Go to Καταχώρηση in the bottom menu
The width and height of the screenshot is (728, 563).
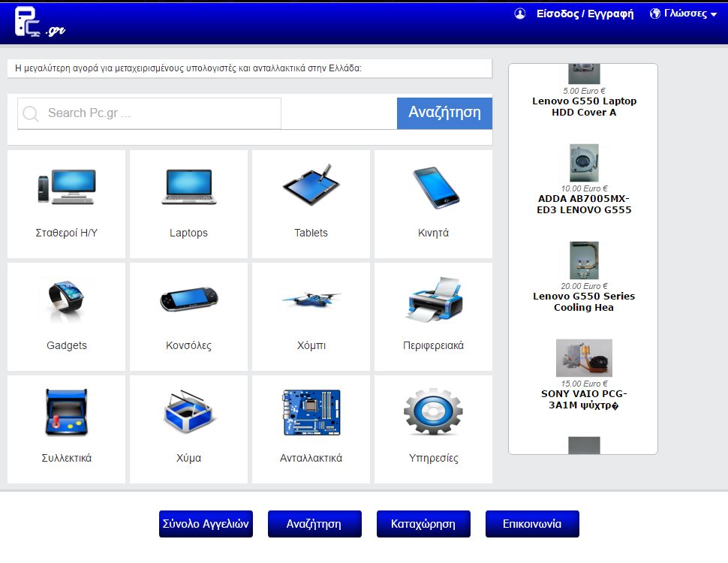click(423, 524)
